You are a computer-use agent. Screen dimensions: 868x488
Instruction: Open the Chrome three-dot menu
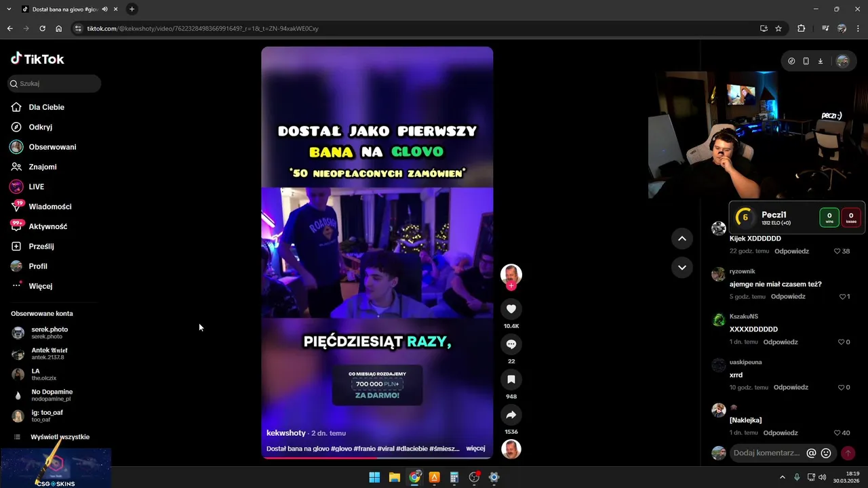[859, 28]
